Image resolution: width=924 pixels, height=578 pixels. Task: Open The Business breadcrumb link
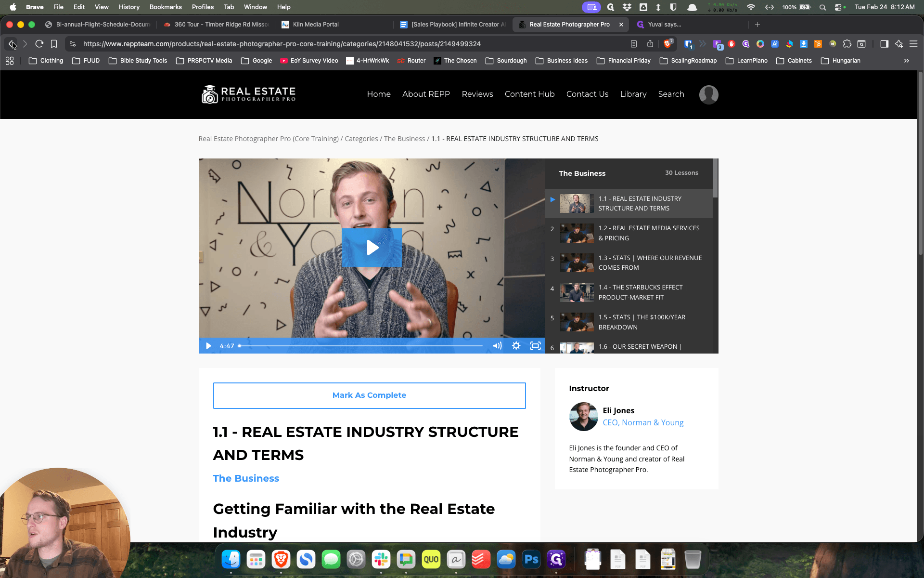coord(404,139)
